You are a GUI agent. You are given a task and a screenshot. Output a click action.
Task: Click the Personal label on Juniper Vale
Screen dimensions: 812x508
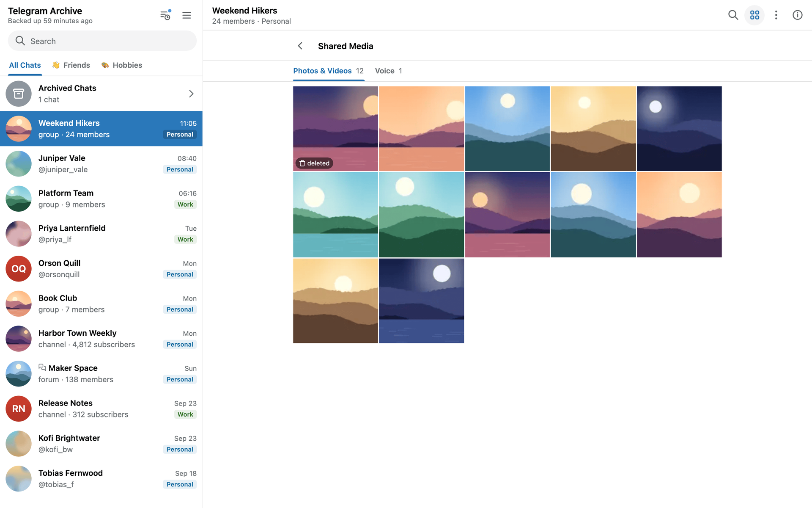[x=180, y=169]
